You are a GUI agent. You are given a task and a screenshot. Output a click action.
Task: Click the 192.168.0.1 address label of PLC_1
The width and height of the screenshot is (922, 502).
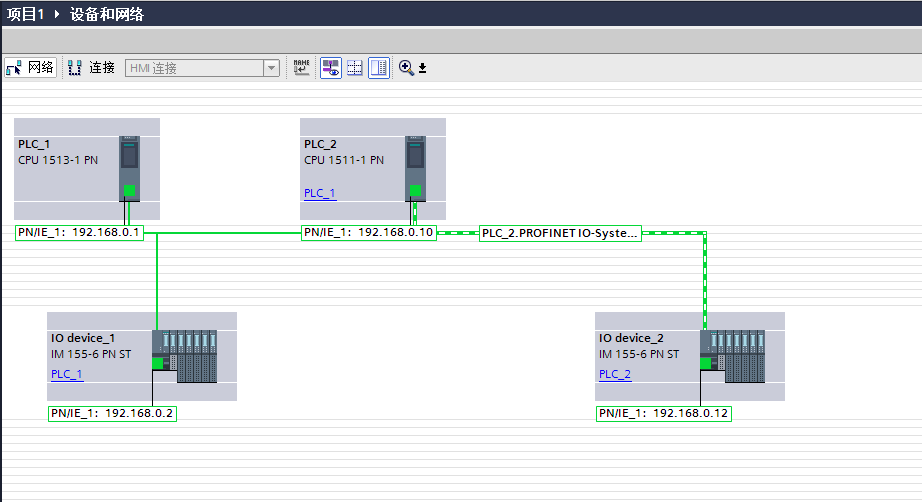click(80, 233)
